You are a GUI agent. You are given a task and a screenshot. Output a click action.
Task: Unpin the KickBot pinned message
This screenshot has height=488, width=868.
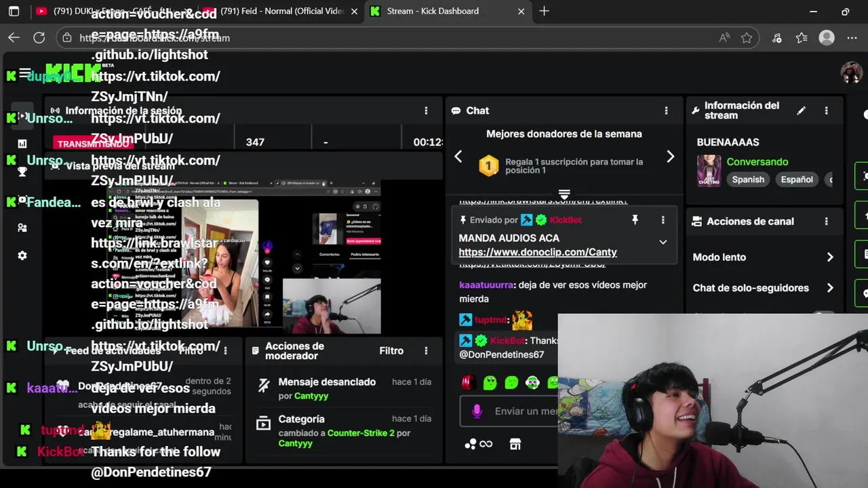635,220
